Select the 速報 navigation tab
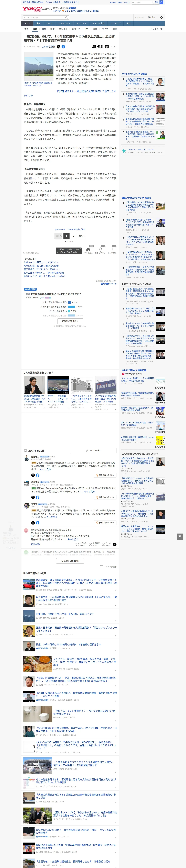 click(38, 24)
